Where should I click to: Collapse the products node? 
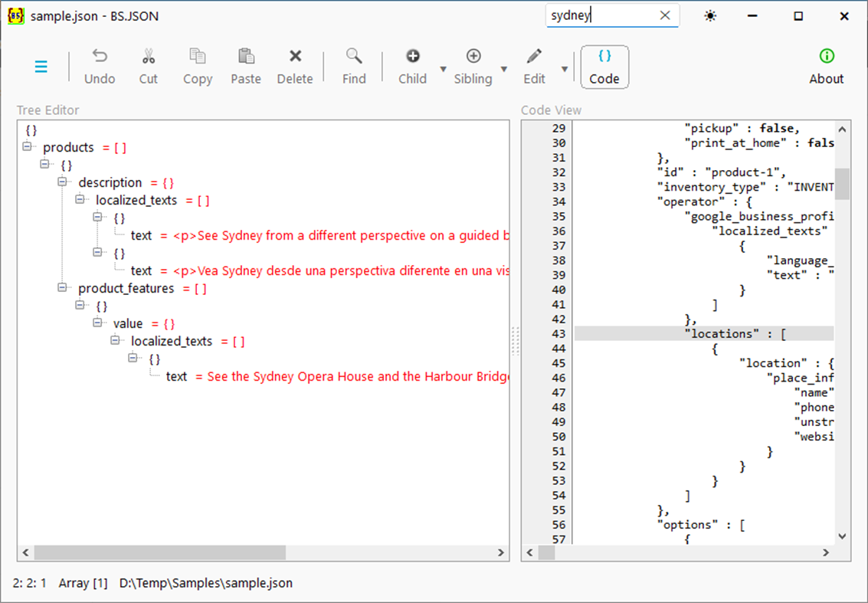(27, 147)
